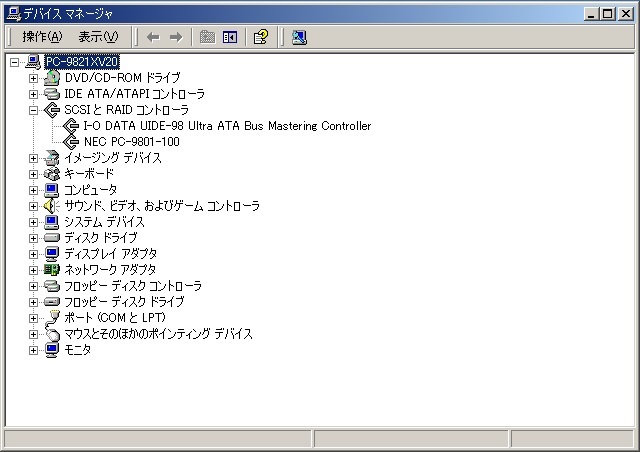This screenshot has width=640, height=452.
Task: Select the モニタ category
Action: (78, 350)
